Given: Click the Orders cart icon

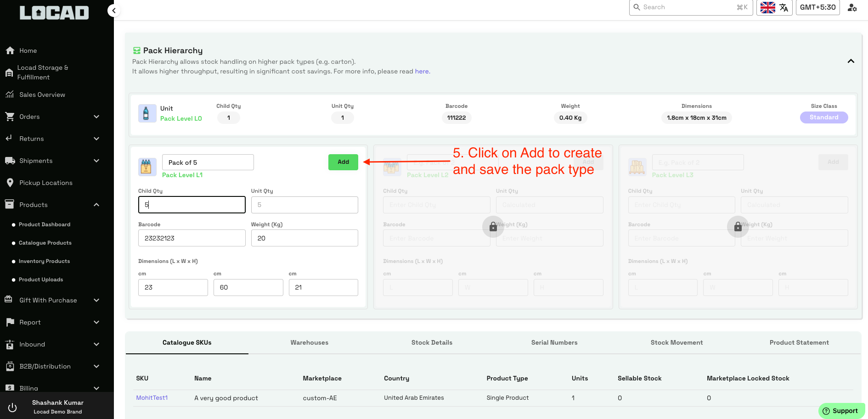Looking at the screenshot, I should (10, 117).
